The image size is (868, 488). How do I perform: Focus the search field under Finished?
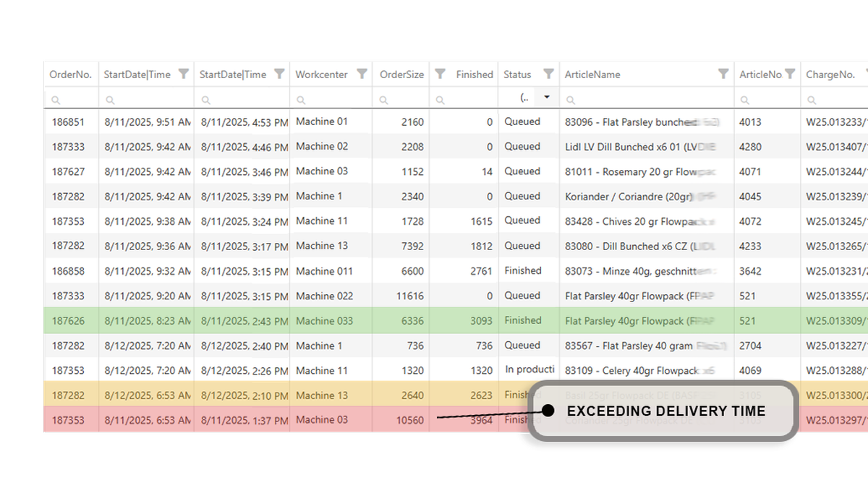point(464,99)
